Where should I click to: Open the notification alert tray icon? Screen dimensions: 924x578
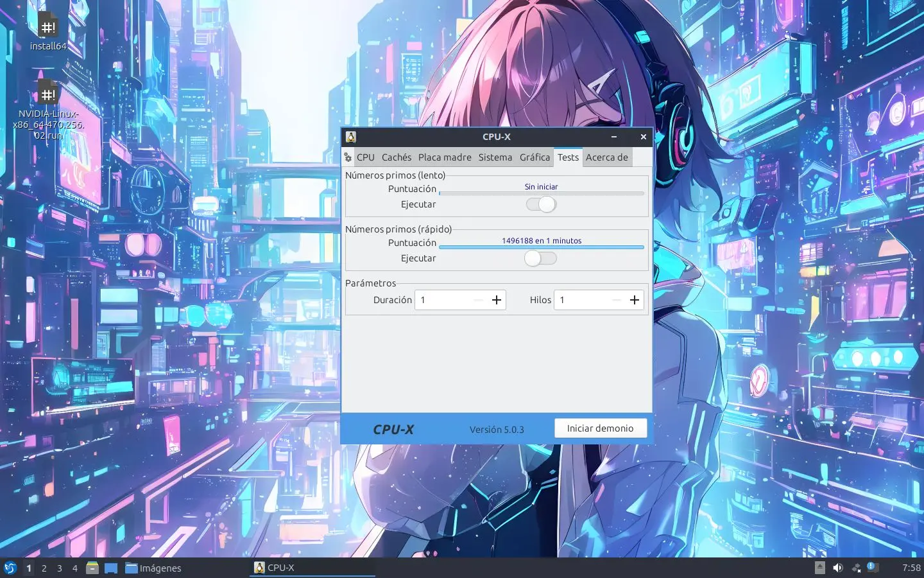(x=871, y=566)
